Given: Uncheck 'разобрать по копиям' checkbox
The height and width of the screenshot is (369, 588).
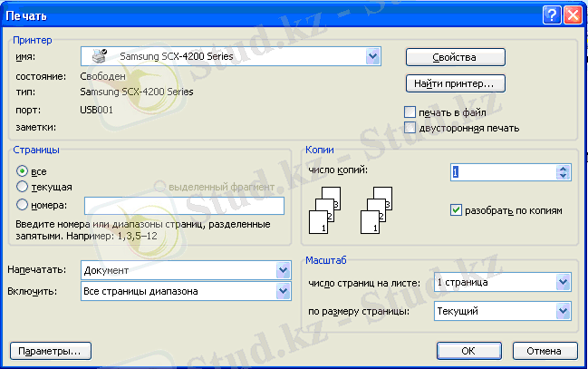Looking at the screenshot, I should (456, 209).
